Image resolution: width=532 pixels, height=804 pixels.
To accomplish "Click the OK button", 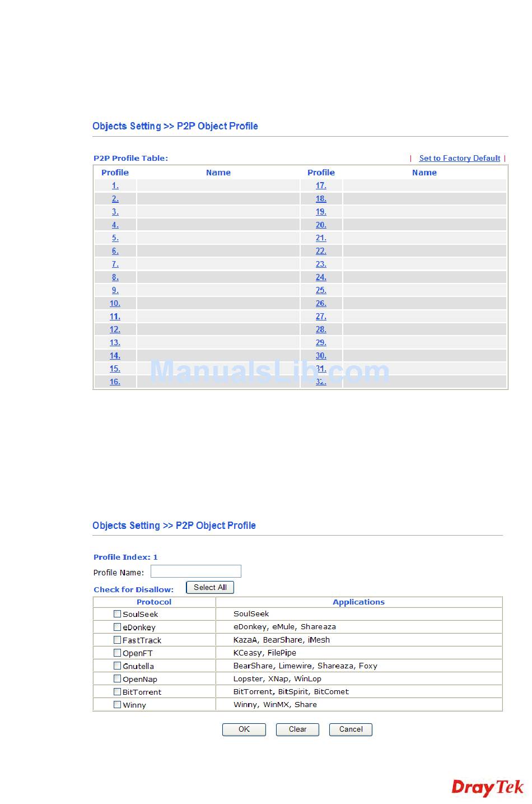I will click(x=244, y=729).
